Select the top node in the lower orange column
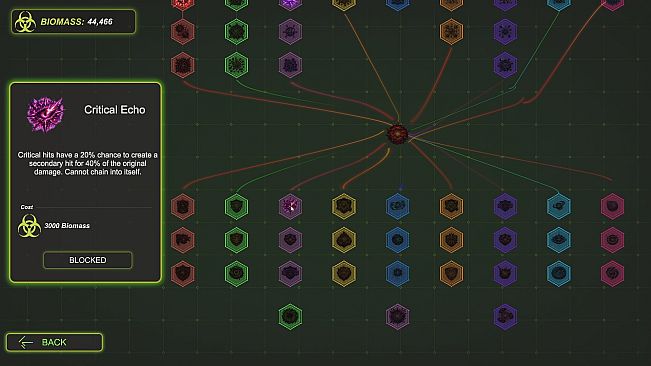651x366 pixels. (x=451, y=206)
